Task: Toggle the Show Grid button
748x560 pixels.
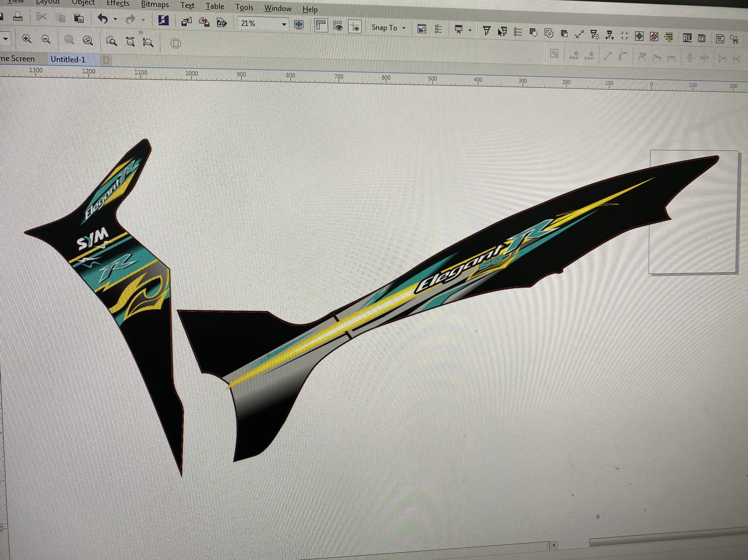Action: pyautogui.click(x=338, y=26)
